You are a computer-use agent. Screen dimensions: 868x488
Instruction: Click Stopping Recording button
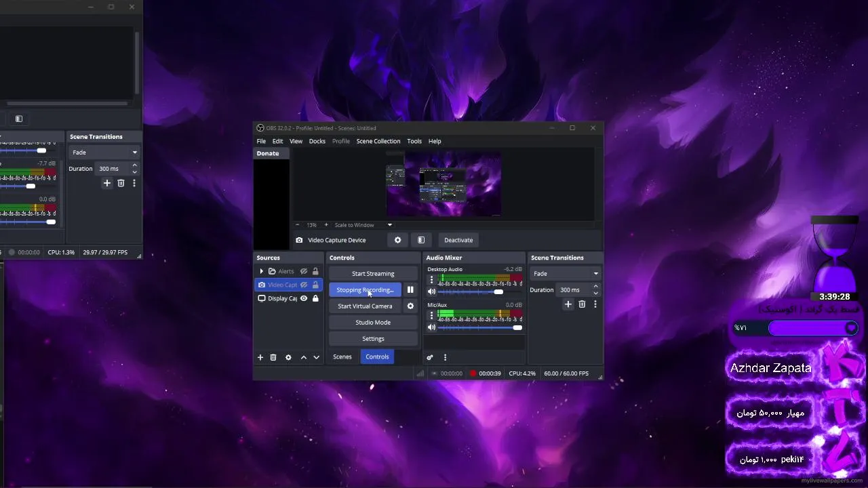tap(365, 290)
